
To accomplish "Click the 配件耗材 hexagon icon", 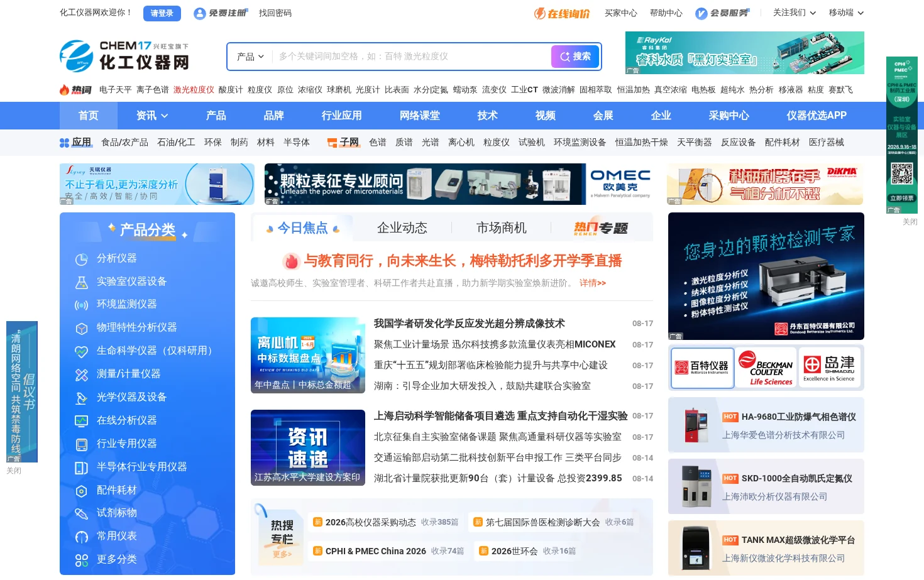I will click(82, 491).
